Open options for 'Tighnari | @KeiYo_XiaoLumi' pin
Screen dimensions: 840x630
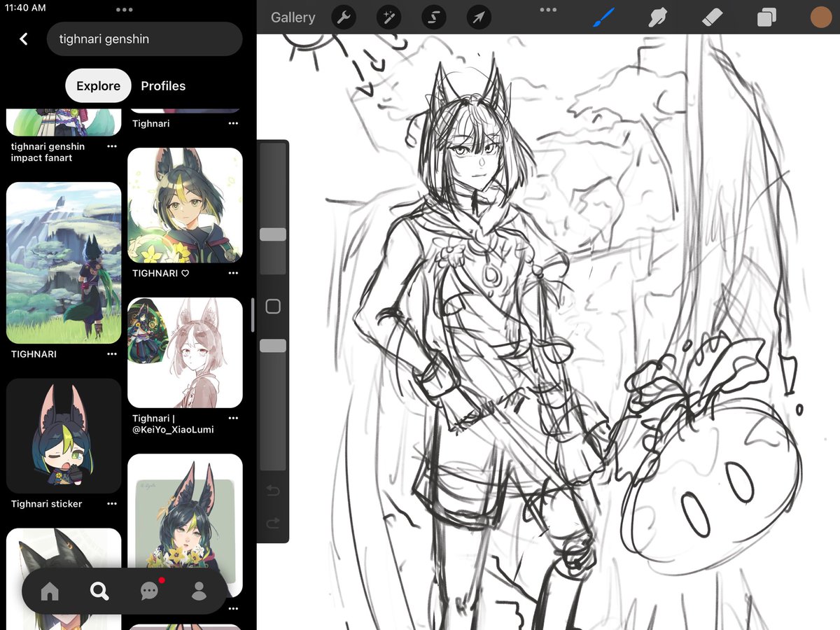(233, 419)
